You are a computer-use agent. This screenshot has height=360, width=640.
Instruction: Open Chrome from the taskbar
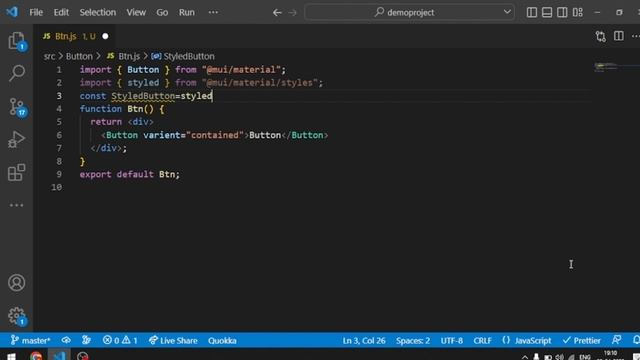pyautogui.click(x=36, y=356)
